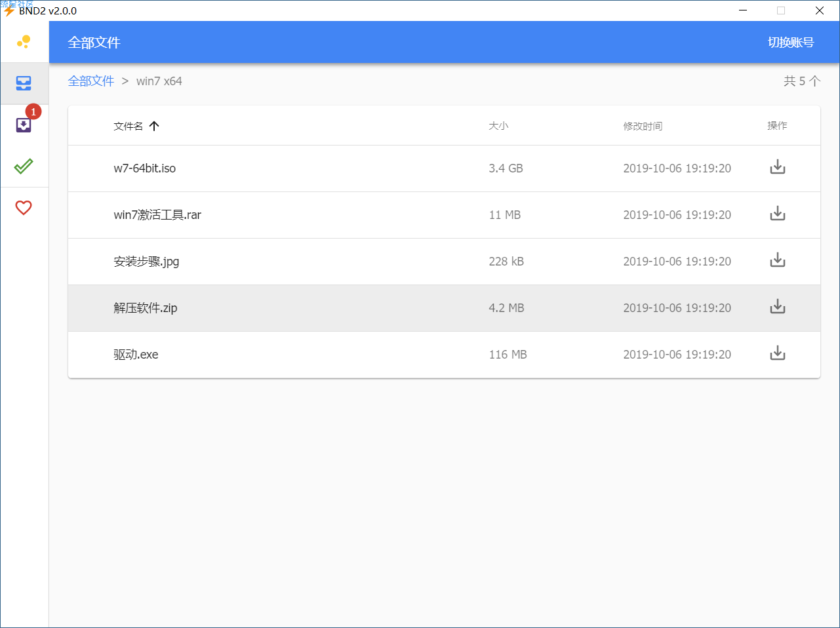Select the 解压软件.zip file name
This screenshot has height=628, width=840.
click(x=146, y=308)
